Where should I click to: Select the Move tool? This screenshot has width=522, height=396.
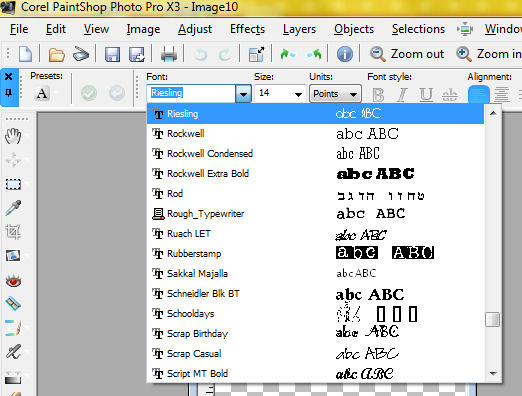(13, 160)
